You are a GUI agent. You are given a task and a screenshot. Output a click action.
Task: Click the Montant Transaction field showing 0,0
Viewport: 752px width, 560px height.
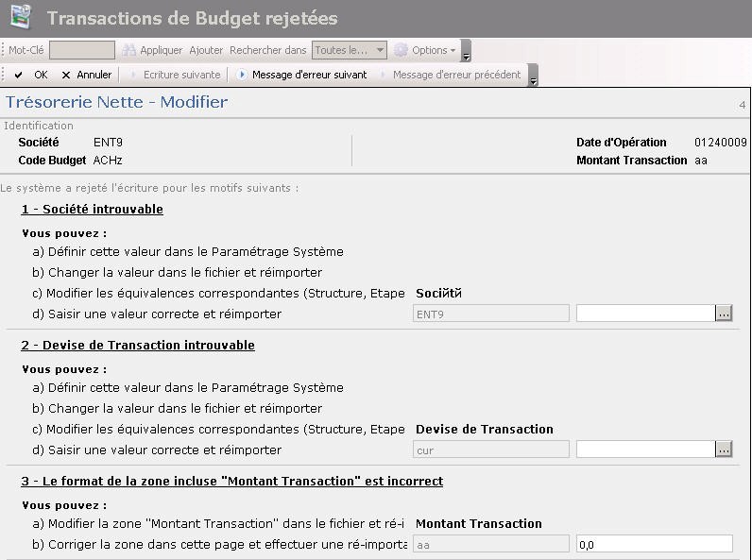pos(654,544)
